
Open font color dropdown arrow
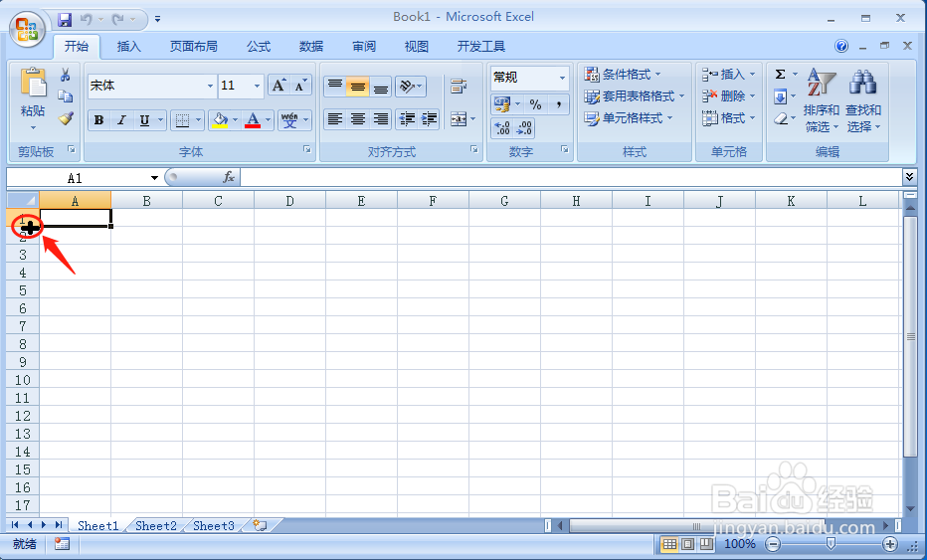268,120
